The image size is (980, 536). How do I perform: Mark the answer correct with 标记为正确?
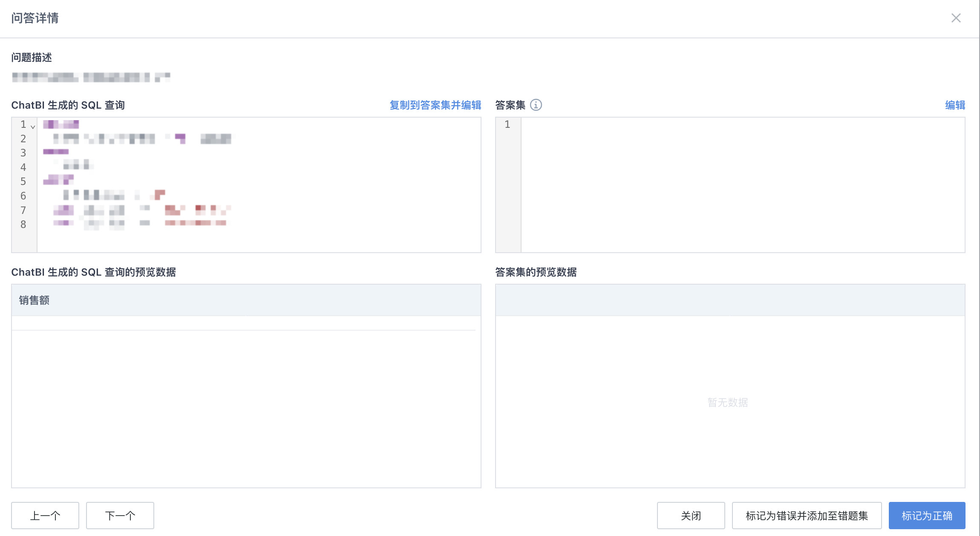point(926,516)
